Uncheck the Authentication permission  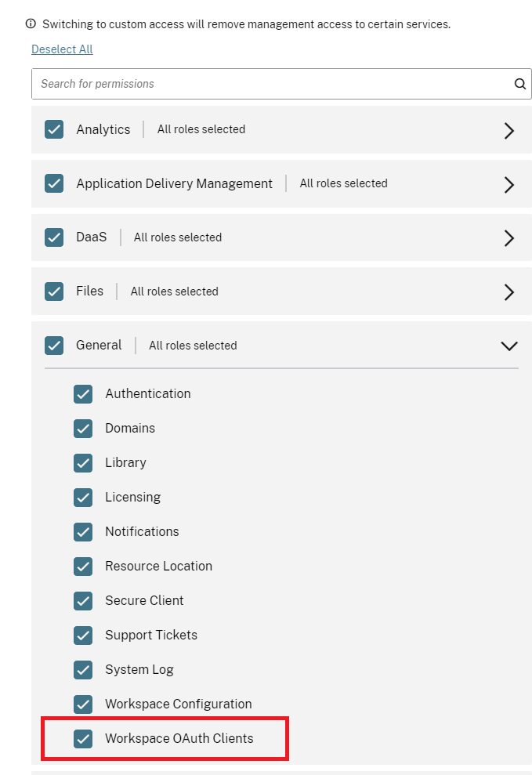pyautogui.click(x=83, y=394)
